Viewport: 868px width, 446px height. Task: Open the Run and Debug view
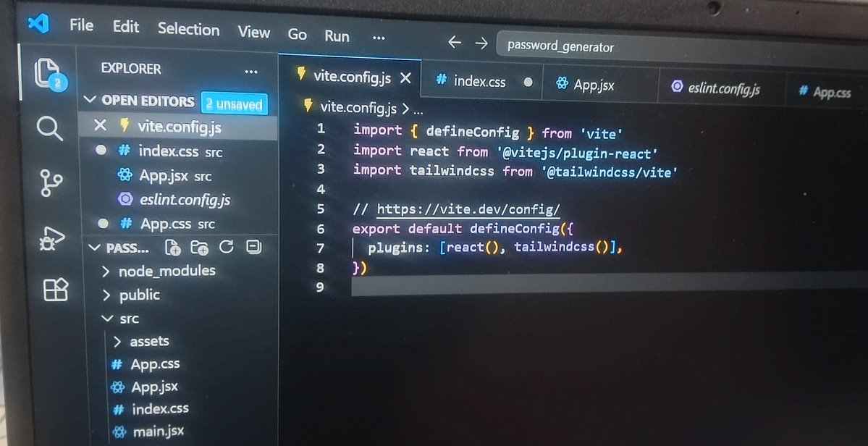pos(53,238)
